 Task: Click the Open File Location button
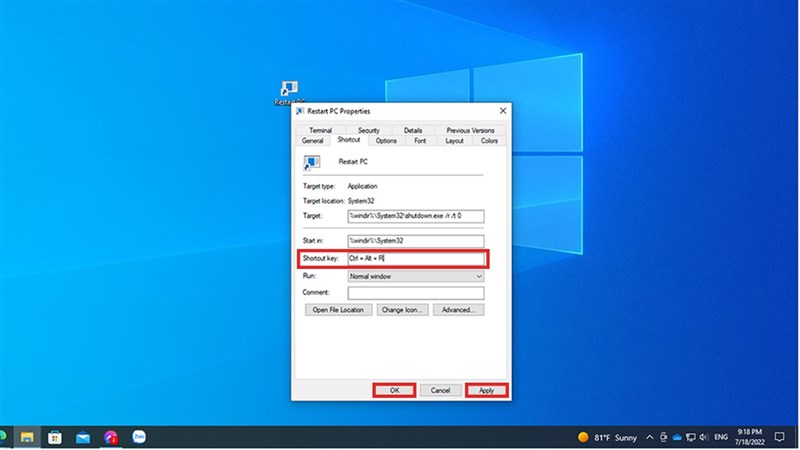(338, 310)
